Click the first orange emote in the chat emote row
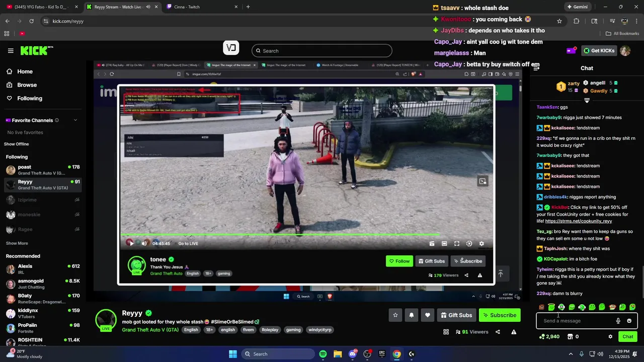The width and height of the screenshot is (644, 362). point(541,307)
